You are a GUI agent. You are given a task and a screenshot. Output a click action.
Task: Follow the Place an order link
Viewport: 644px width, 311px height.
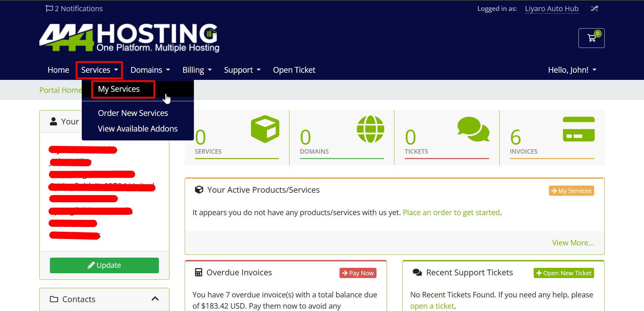point(451,212)
